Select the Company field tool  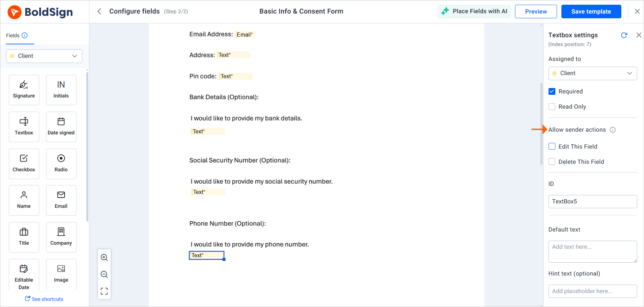(61, 237)
